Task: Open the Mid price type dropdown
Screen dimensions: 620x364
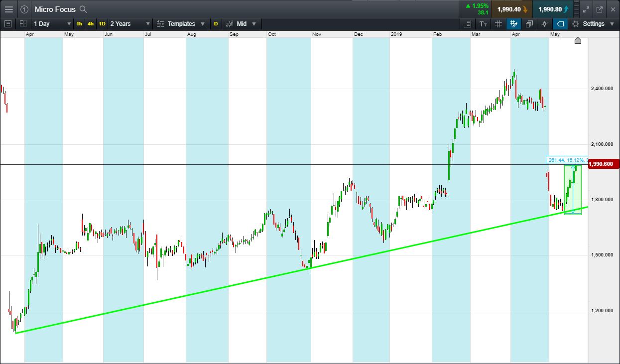Action: click(x=241, y=23)
